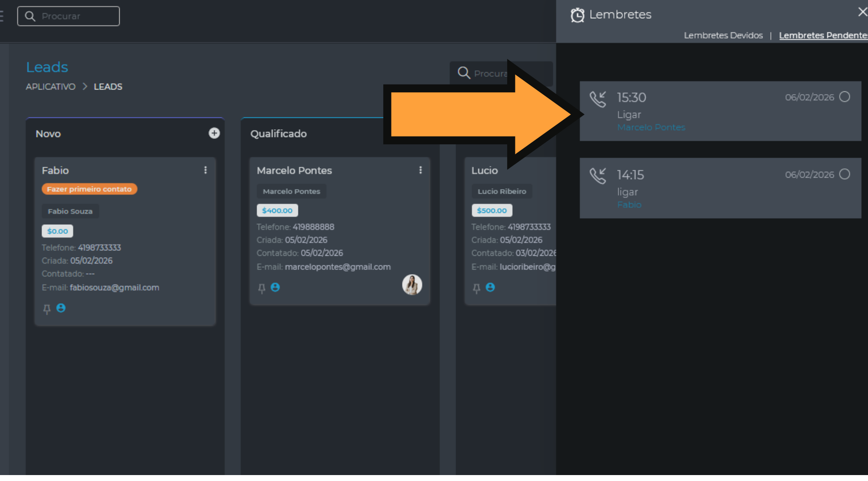Viewport: 868px width, 481px height.
Task: Click the user icon on Marcelo Pontes card
Action: pos(275,287)
